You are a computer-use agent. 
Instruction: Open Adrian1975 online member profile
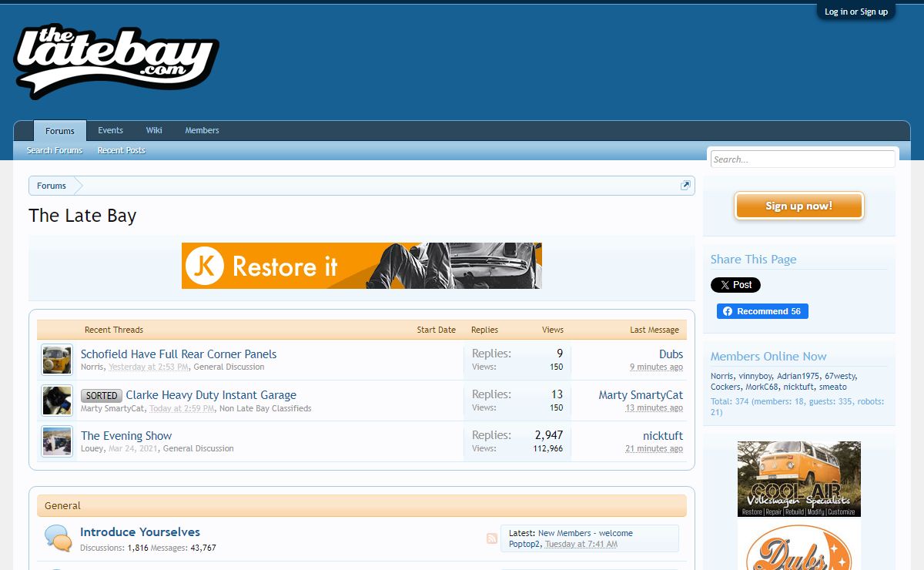pos(798,377)
